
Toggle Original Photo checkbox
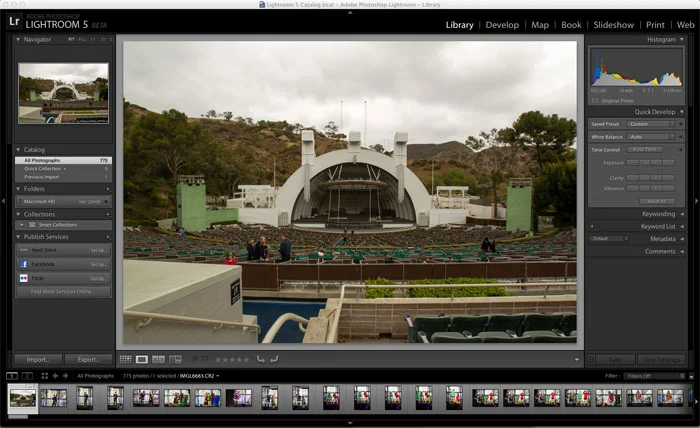pyautogui.click(x=595, y=101)
